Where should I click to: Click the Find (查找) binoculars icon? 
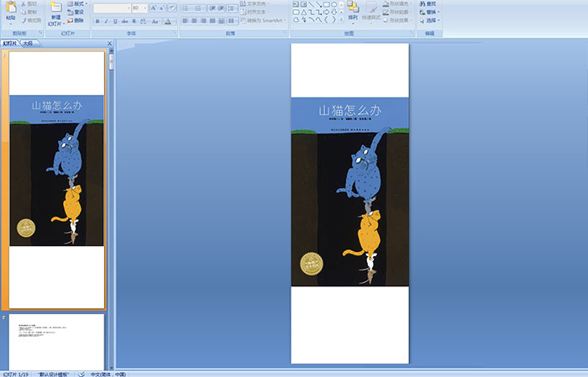pyautogui.click(x=423, y=3)
